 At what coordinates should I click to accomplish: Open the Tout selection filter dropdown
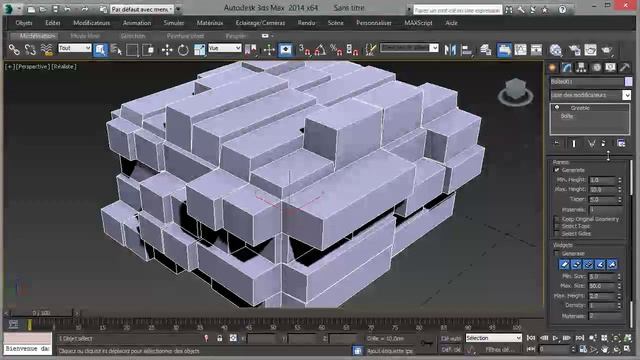(75, 48)
